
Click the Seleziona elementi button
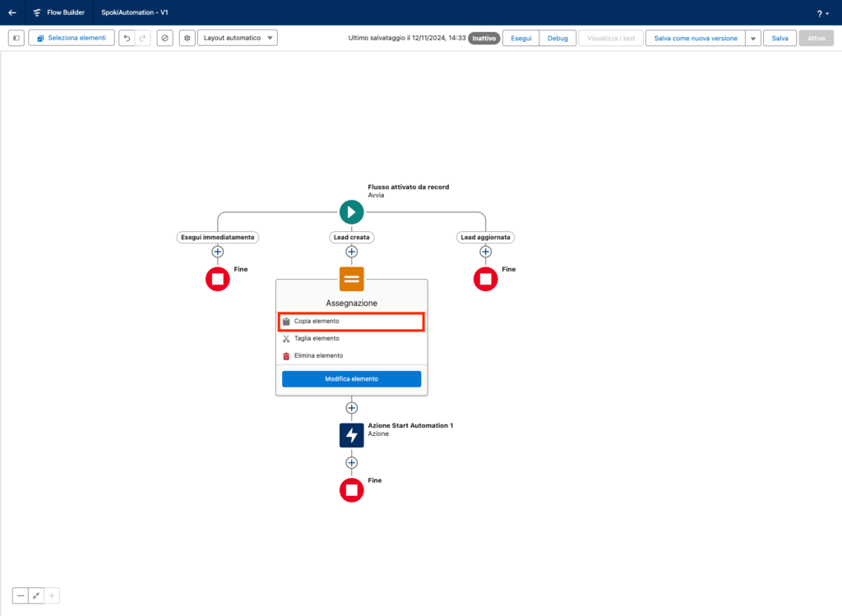pos(72,38)
